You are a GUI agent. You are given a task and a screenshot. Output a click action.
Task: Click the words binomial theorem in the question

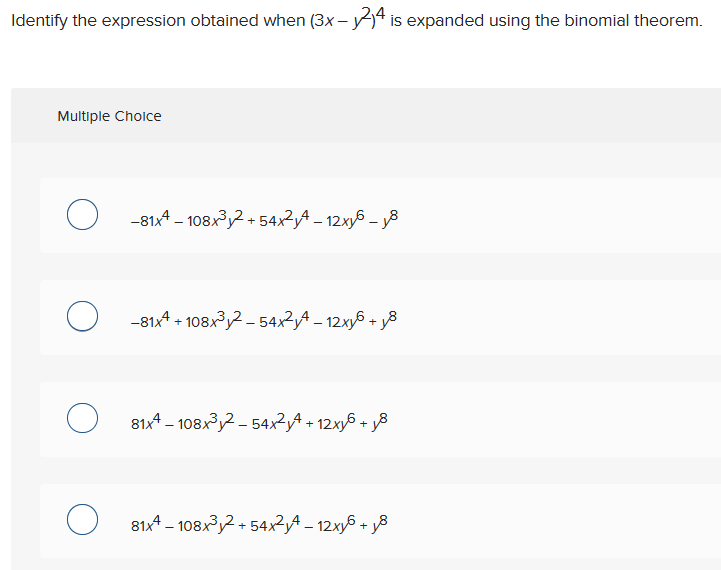click(633, 21)
